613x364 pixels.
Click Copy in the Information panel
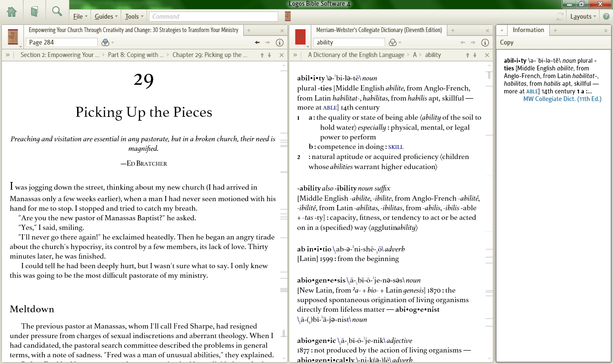click(x=507, y=43)
